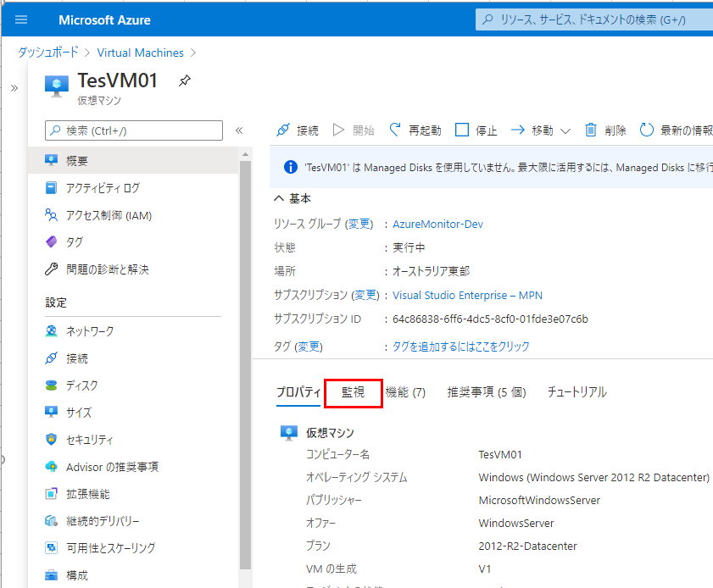713x588 pixels.
Task: Click the subscription ID value text
Action: click(490, 319)
